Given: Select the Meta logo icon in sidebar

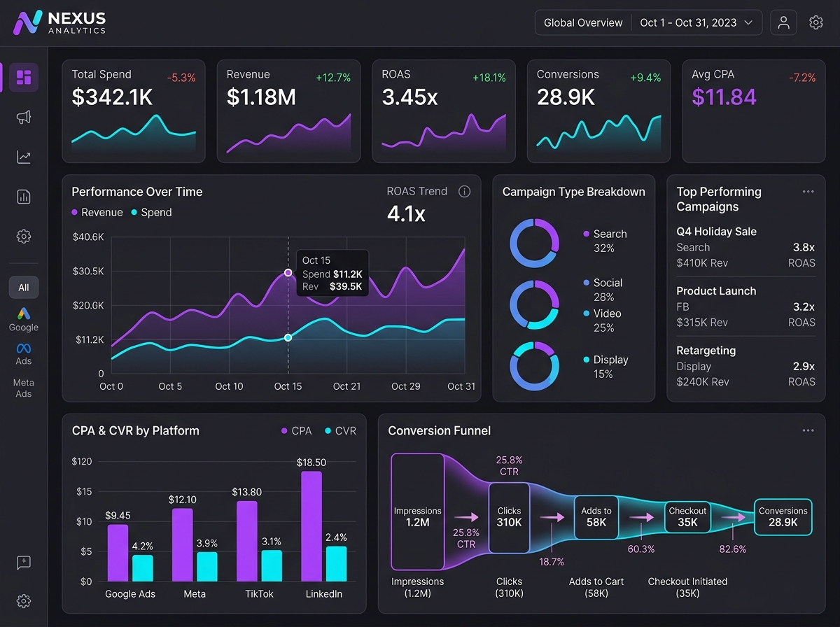Looking at the screenshot, I should click(24, 348).
